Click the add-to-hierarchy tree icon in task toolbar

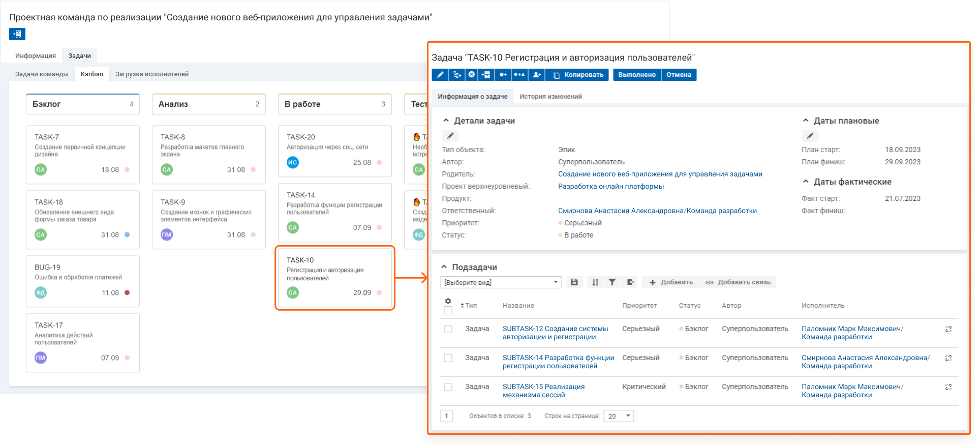tap(457, 75)
